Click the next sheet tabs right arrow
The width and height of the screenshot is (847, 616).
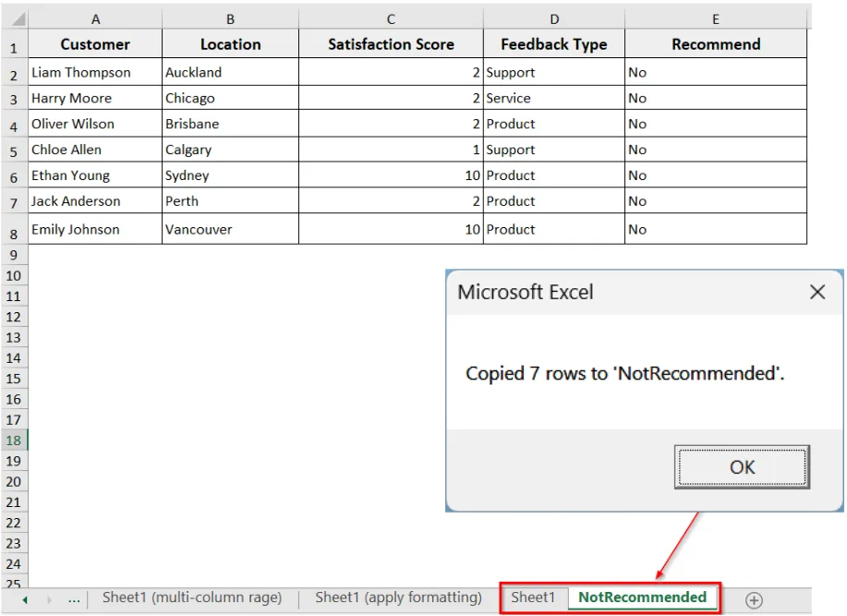[x=49, y=599]
